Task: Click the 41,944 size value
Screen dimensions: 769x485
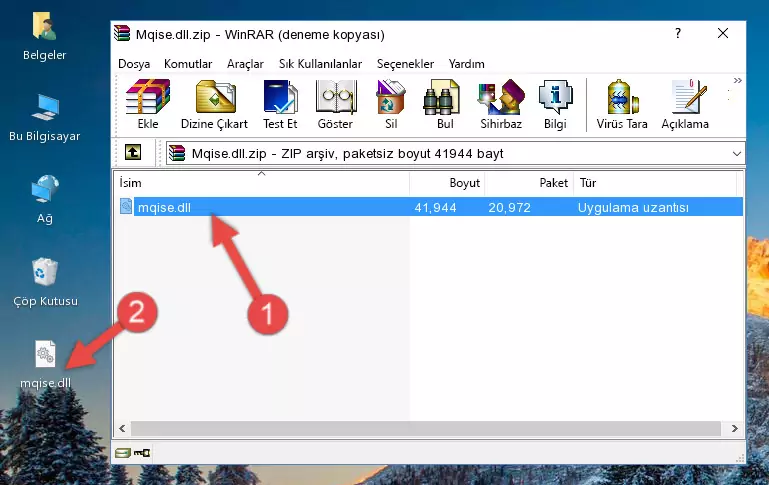Action: (435, 207)
